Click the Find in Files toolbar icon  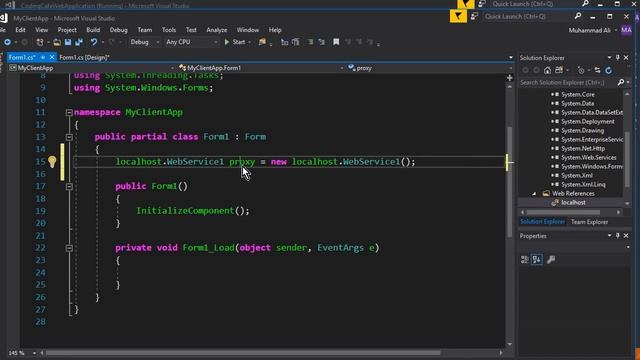click(262, 42)
